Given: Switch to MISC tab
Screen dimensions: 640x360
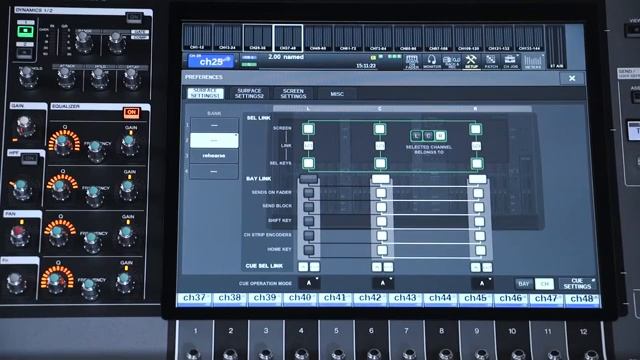Looking at the screenshot, I should click(x=337, y=94).
